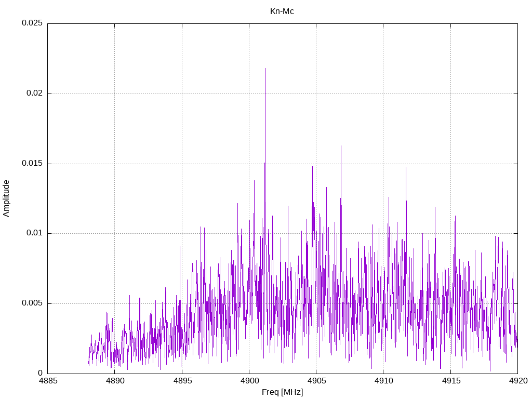Click the 4920 x-axis tick label
This screenshot has width=532, height=399.
[x=517, y=381]
